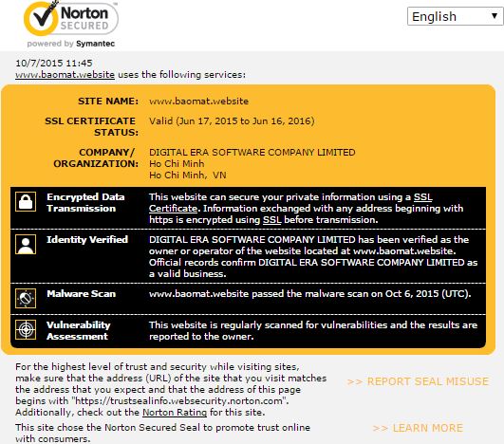Click the Norton Secured checkmark logo
The width and height of the screenshot is (504, 444).
pyautogui.click(x=71, y=19)
